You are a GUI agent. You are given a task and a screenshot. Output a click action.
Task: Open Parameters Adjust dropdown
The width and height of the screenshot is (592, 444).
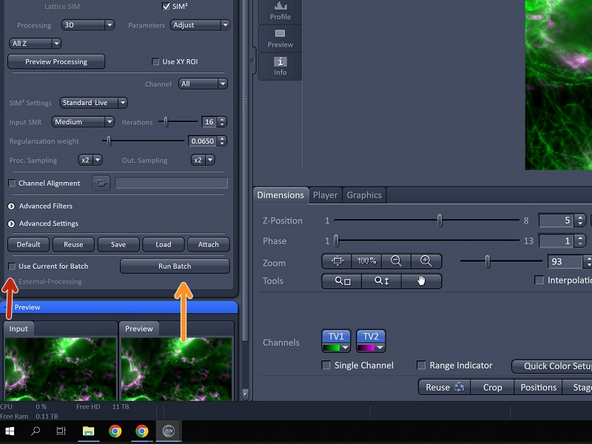coord(200,25)
